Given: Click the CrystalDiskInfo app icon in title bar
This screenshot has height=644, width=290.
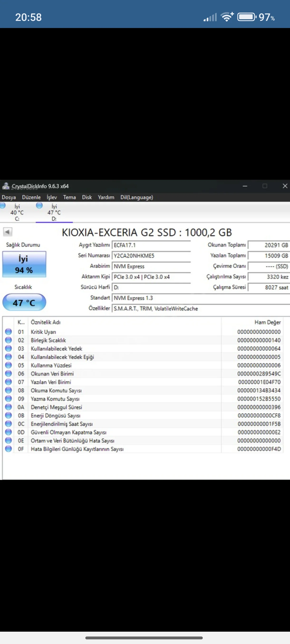Looking at the screenshot, I should 5,186.
